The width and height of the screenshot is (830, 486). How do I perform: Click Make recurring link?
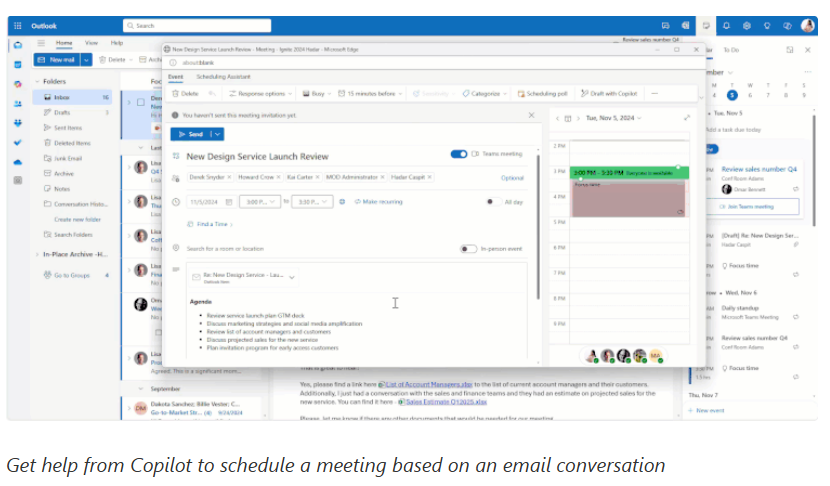pos(378,202)
